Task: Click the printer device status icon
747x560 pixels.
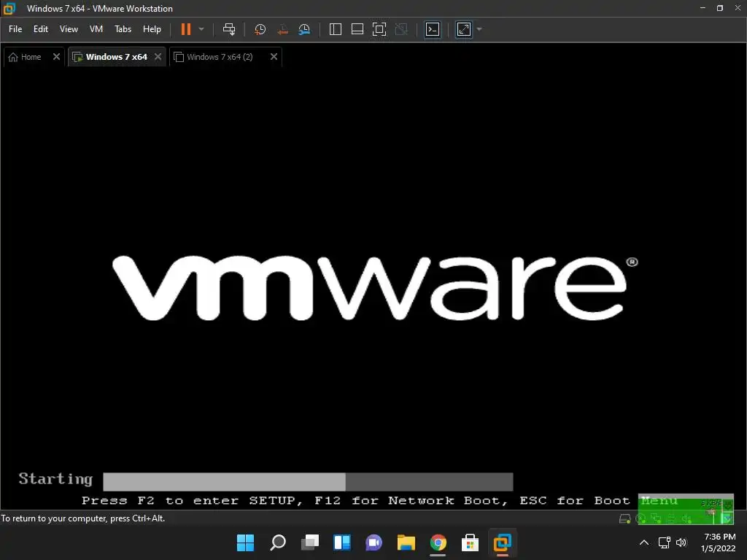Action: [671, 518]
